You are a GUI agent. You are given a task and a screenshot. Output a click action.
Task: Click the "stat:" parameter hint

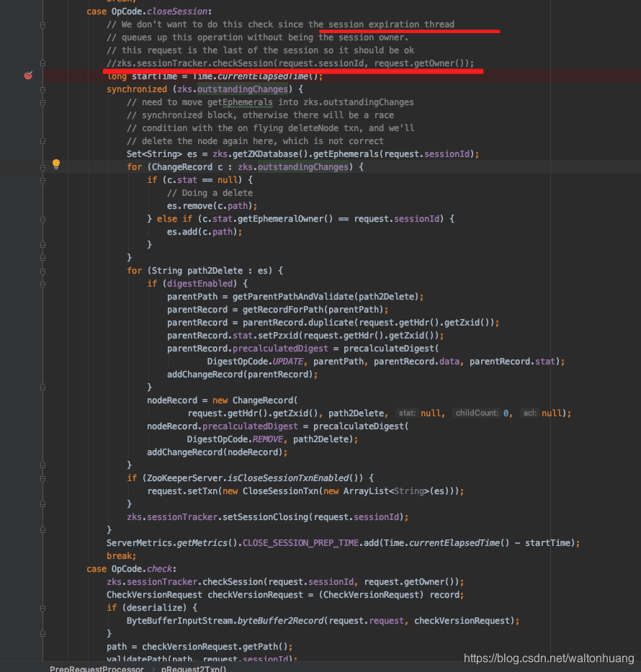coord(407,413)
